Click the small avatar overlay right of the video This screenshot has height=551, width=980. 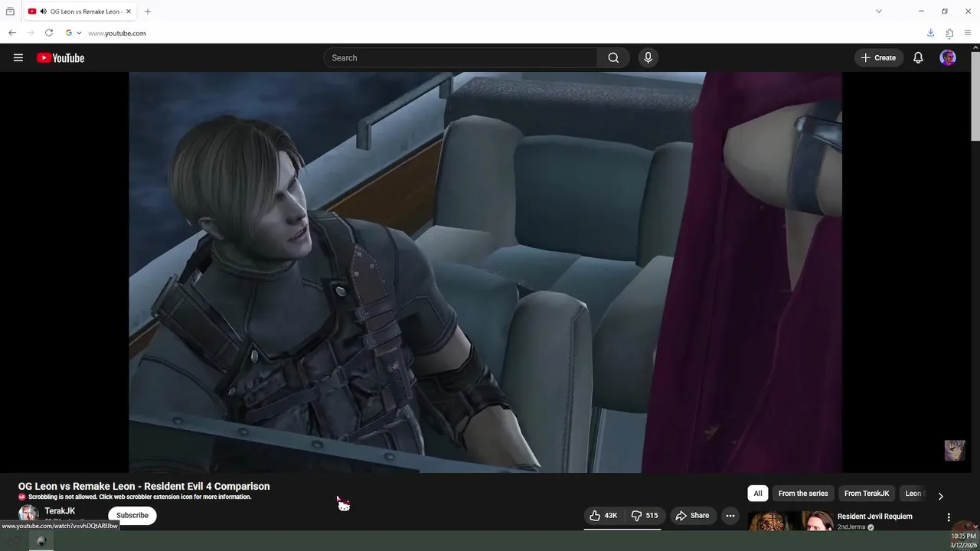955,450
